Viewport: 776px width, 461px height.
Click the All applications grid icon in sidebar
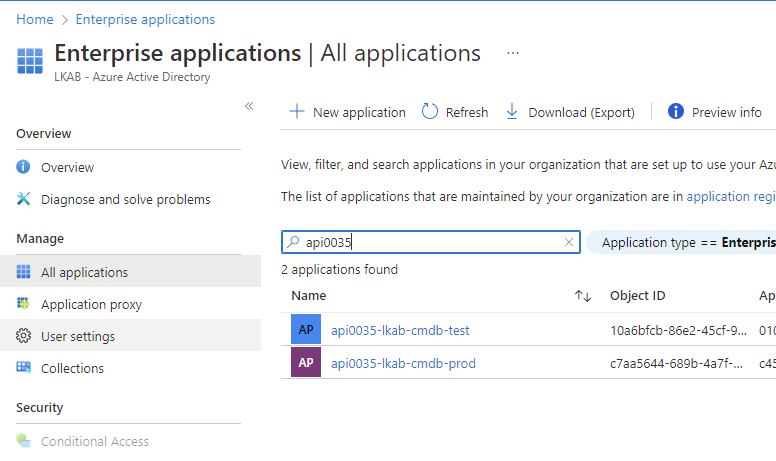coord(23,272)
